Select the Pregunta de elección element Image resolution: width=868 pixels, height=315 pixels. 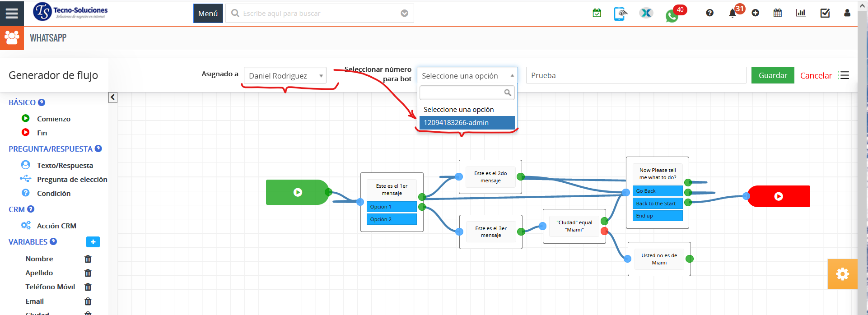click(72, 180)
